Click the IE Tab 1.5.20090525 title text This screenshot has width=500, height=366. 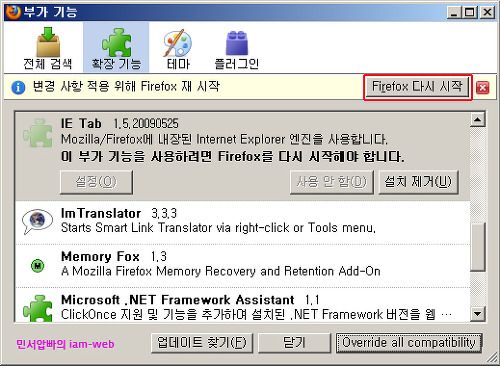(x=120, y=124)
